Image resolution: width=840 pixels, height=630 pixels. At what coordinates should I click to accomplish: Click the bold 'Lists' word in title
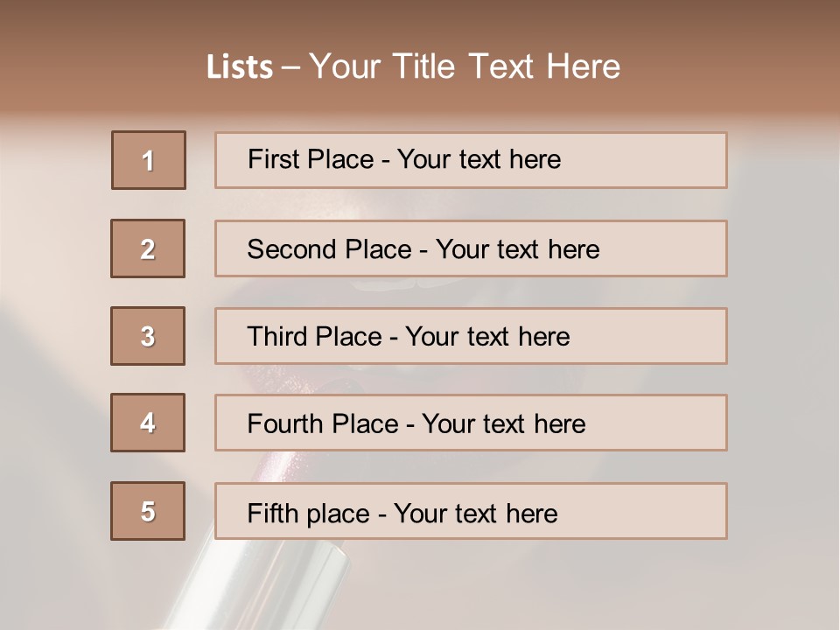pos(239,67)
